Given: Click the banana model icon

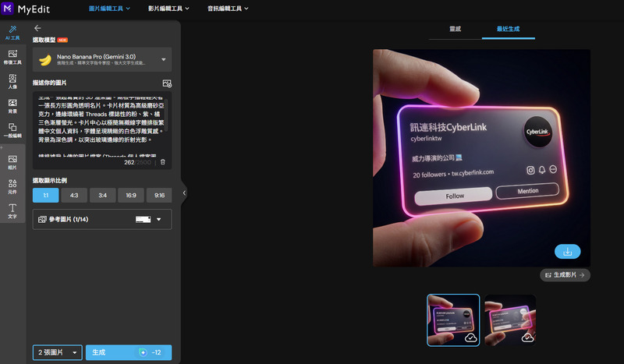Looking at the screenshot, I should click(45, 60).
